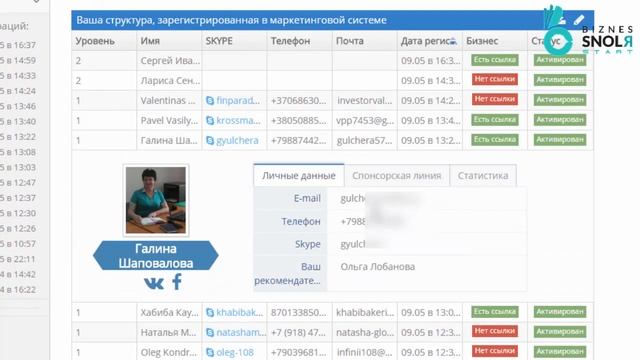Open gyulchera Skype link
Viewport: 640px width, 360px height.
(x=237, y=140)
